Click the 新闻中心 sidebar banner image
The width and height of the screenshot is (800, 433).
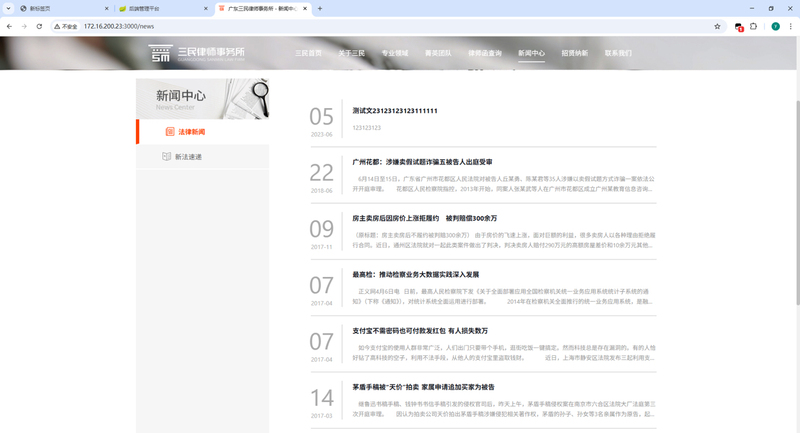[x=203, y=99]
